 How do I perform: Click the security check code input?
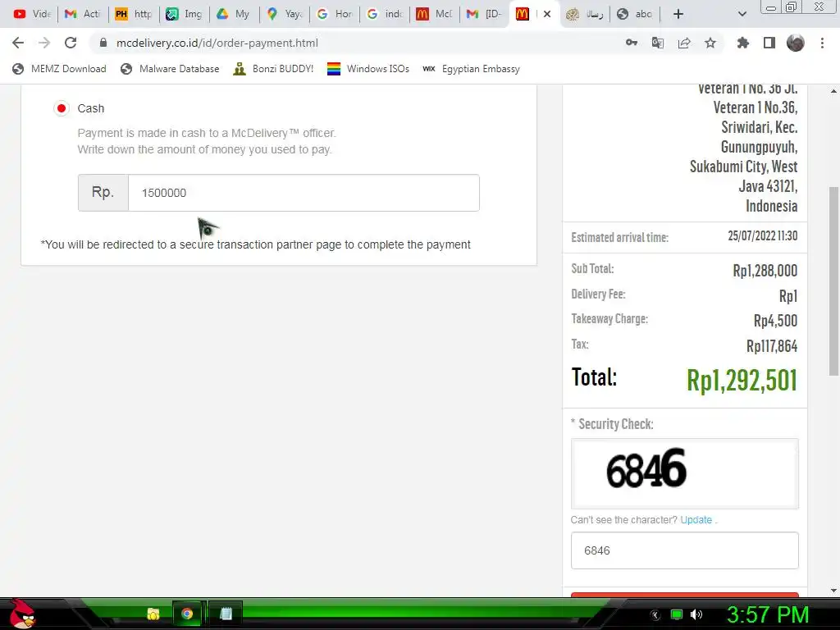click(685, 550)
